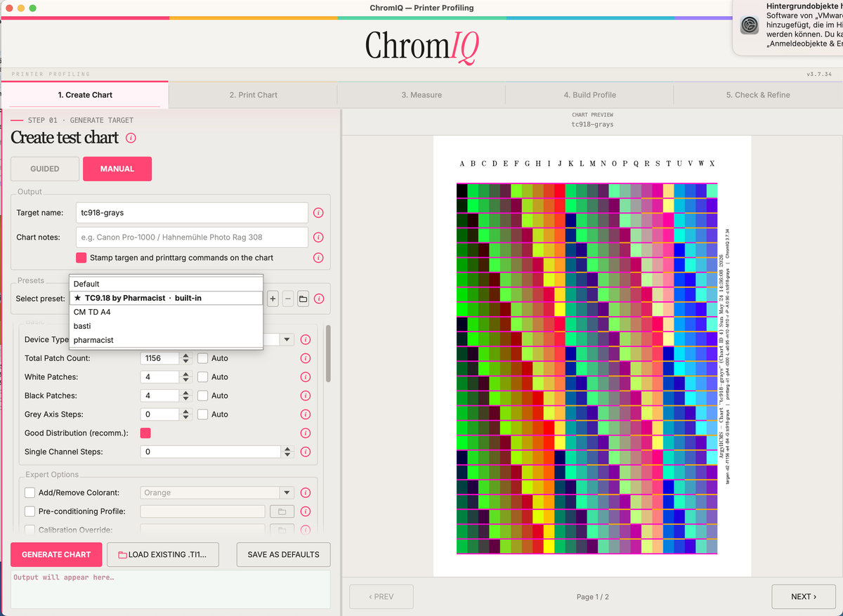Browse folder for Pre-conditioning Profile
The height and width of the screenshot is (616, 843).
(282, 511)
